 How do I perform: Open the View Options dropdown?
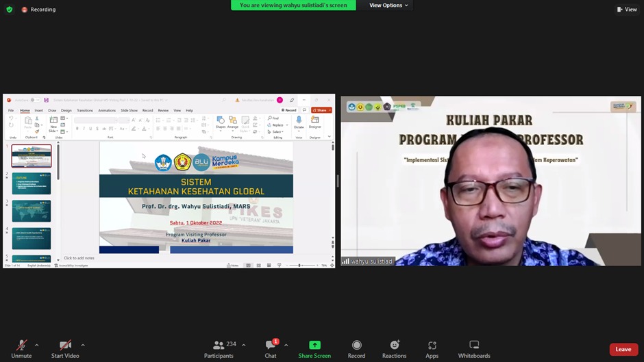(x=388, y=5)
